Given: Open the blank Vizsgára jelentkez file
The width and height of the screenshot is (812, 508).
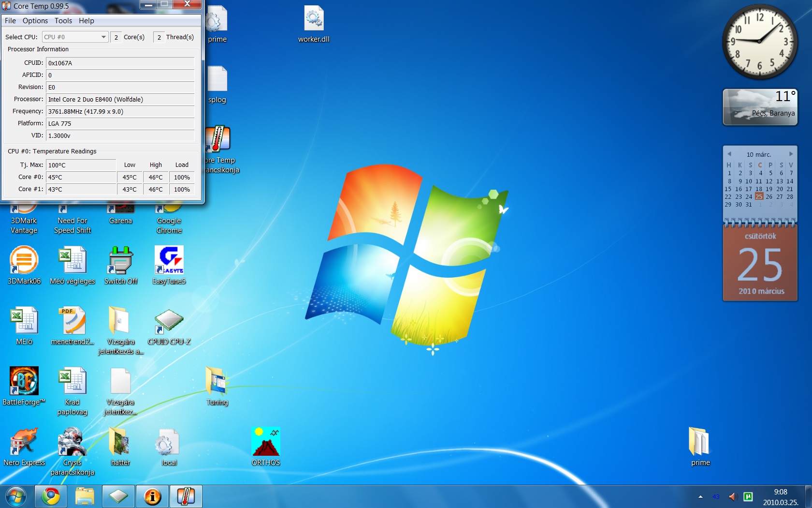Looking at the screenshot, I should click(x=121, y=391).
